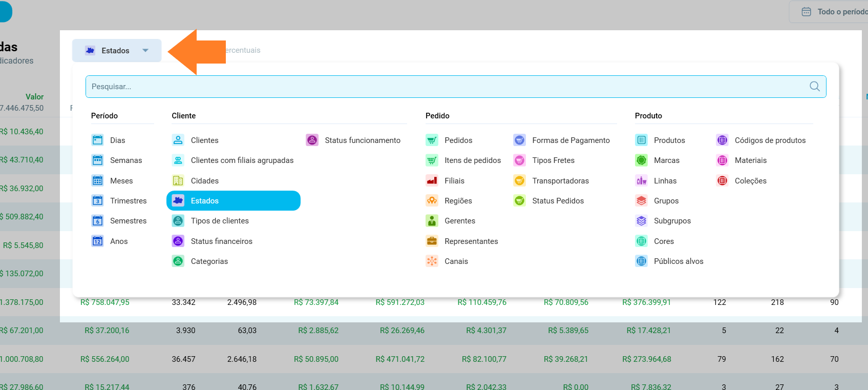Click the R$ 376.399,91 cell

pyautogui.click(x=647, y=302)
